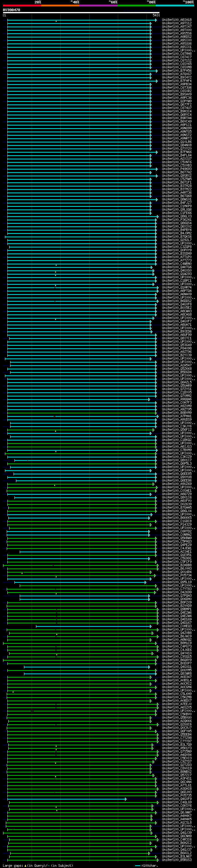Select hit label UniRef100_A9P1I1
The width and height of the screenshot is (197, 868).
tap(176, 125)
